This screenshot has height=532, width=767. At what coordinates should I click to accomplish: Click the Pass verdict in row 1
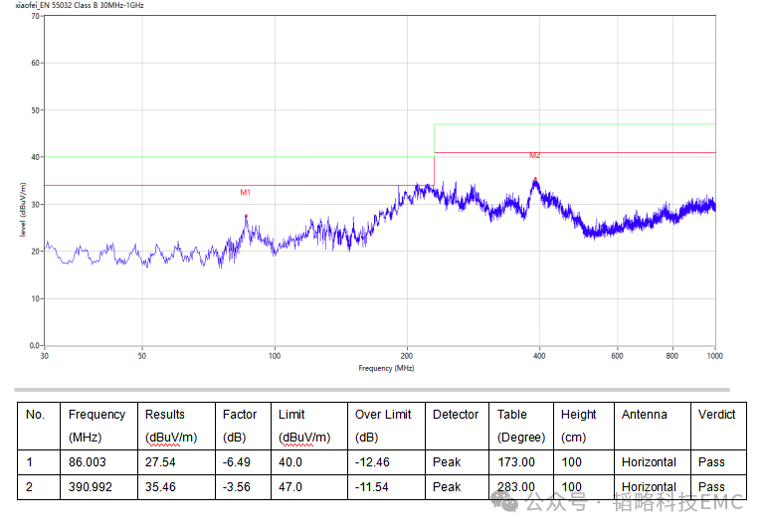711,462
